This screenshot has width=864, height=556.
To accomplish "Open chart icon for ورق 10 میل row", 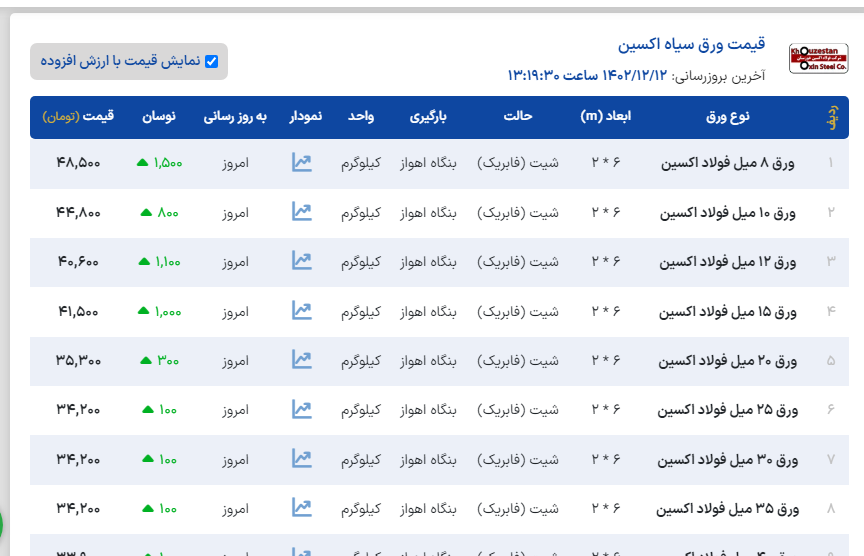I will 302,212.
